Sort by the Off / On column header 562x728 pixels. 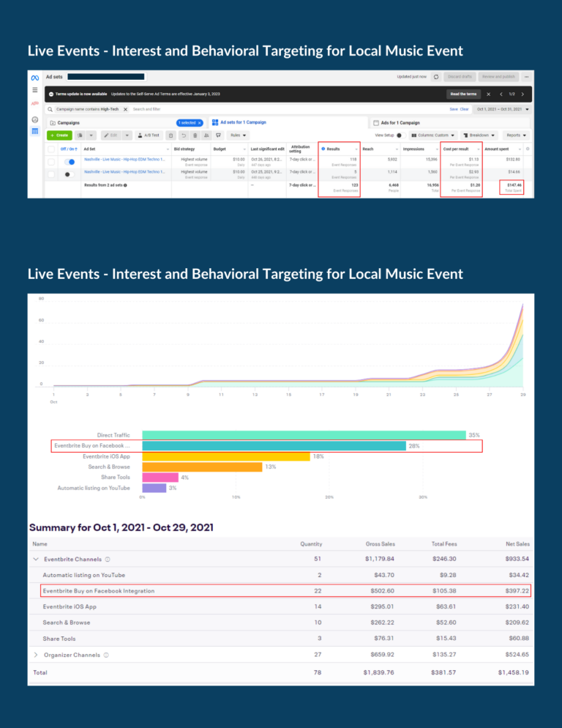(x=69, y=149)
